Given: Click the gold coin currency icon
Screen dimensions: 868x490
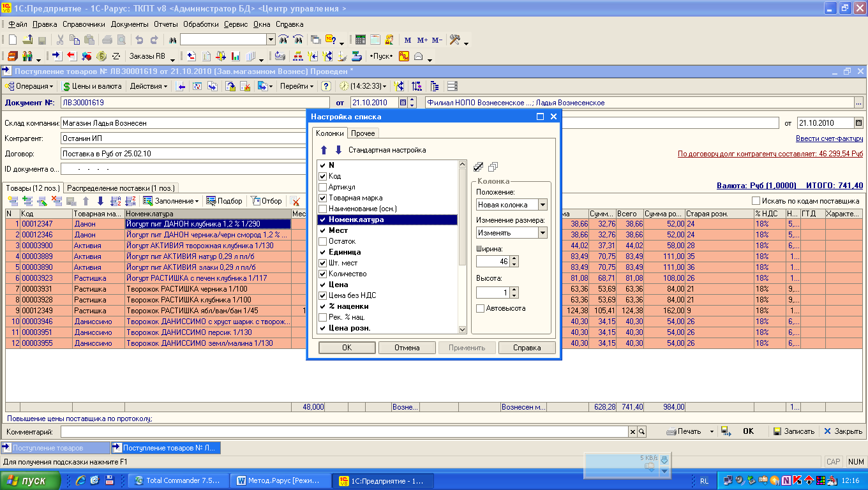Looking at the screenshot, I should [101, 56].
